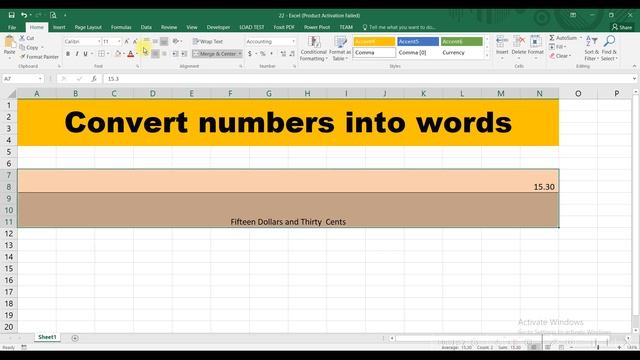Click Cut in the Clipboard group

click(27, 38)
